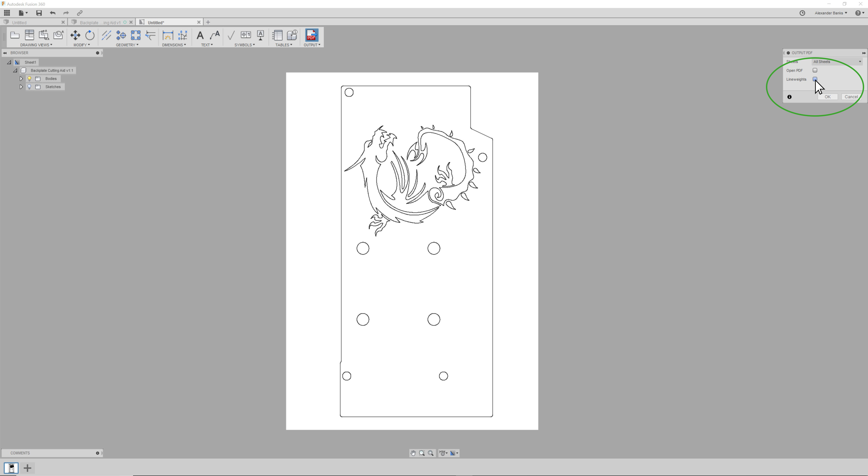This screenshot has height=476, width=868.
Task: Expand the COMMENTS panel
Action: click(97, 453)
